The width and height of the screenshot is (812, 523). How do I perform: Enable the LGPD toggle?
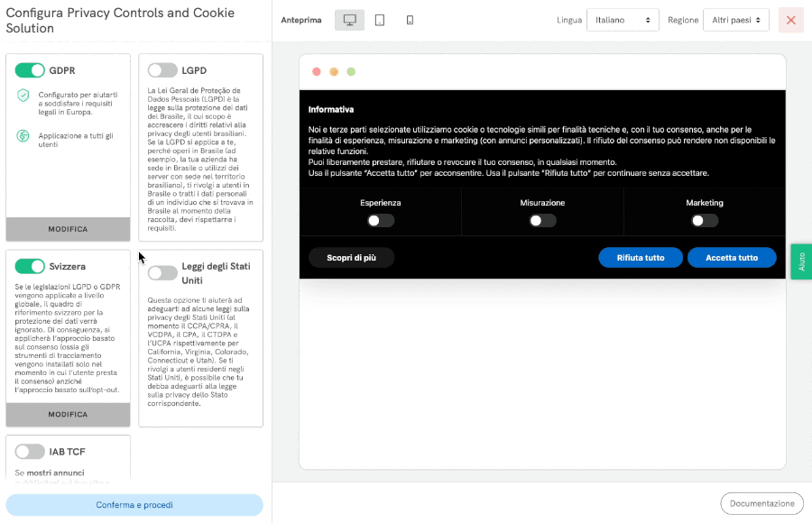162,70
